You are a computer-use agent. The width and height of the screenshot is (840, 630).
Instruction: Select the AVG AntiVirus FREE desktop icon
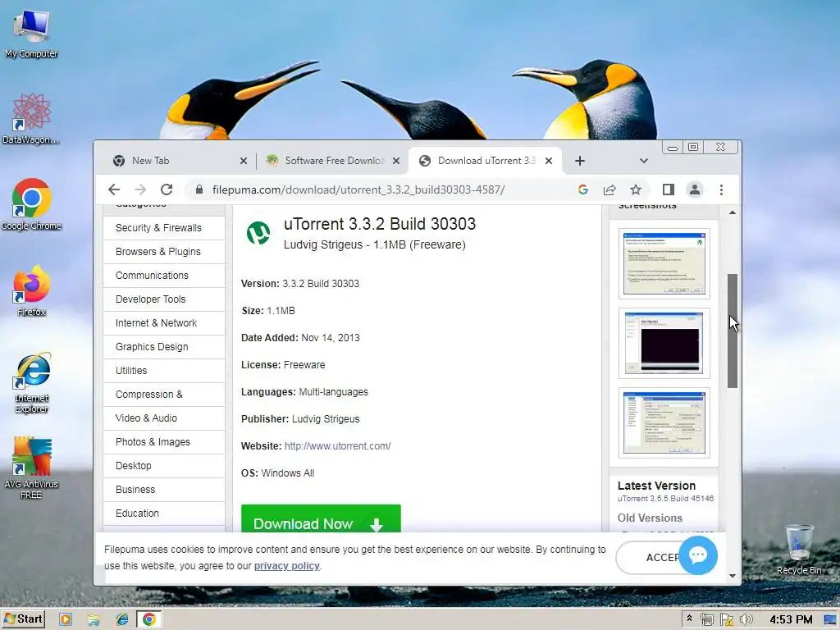(31, 468)
